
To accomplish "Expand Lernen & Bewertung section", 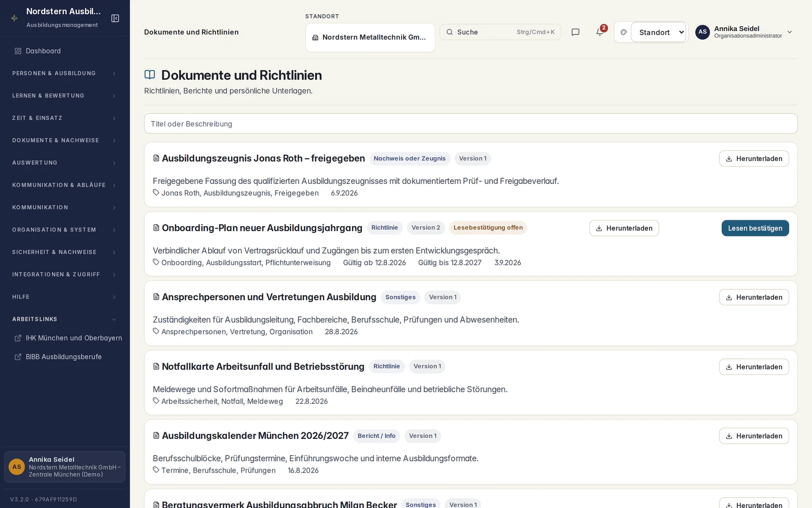I will coord(65,96).
